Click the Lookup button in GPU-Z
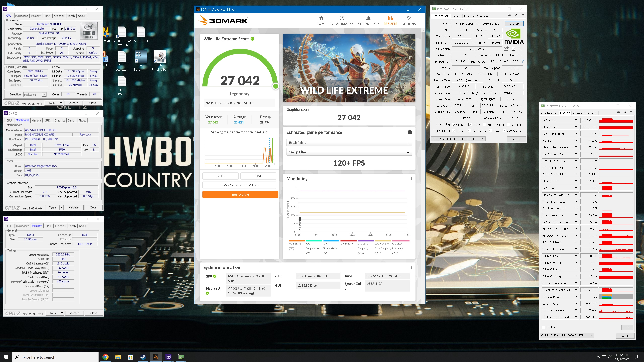644x362 pixels. pos(514,24)
